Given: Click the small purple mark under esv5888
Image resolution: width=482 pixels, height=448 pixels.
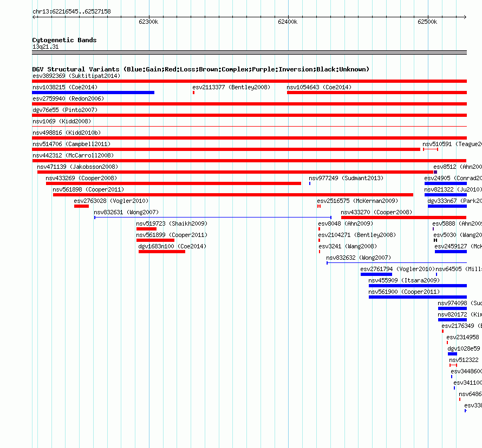Looking at the screenshot, I should [433, 229].
